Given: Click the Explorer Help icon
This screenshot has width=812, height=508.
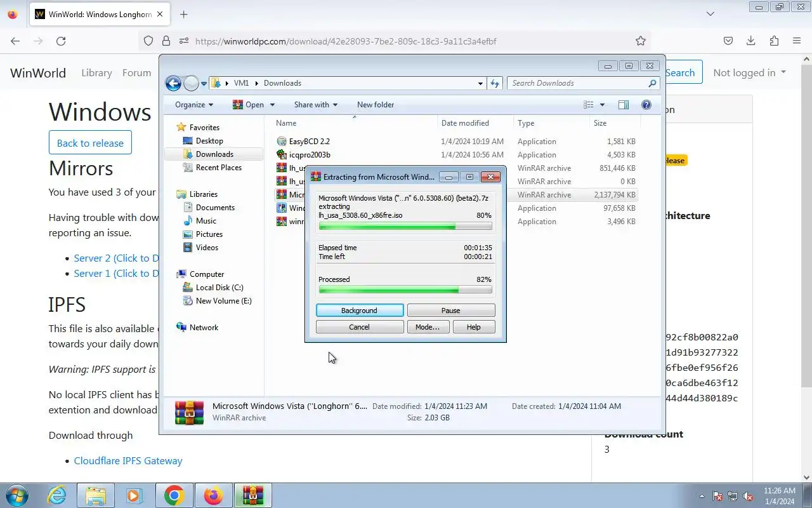Looking at the screenshot, I should click(646, 105).
